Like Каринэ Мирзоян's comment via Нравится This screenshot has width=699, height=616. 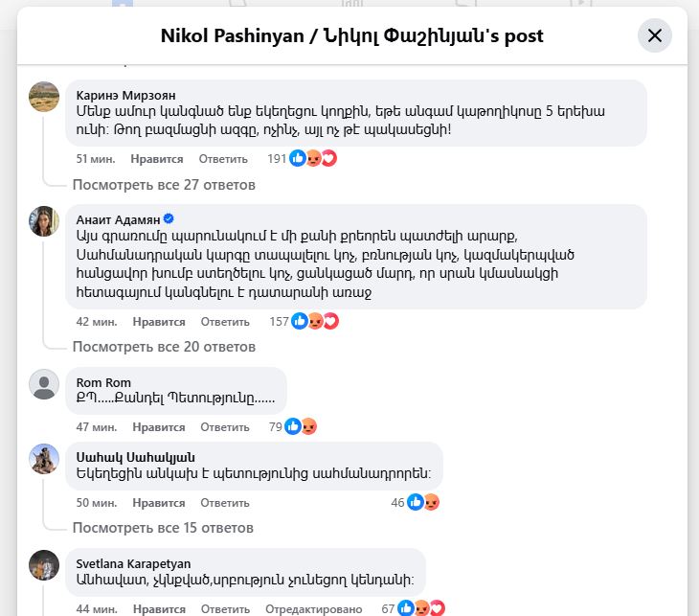[x=157, y=159]
